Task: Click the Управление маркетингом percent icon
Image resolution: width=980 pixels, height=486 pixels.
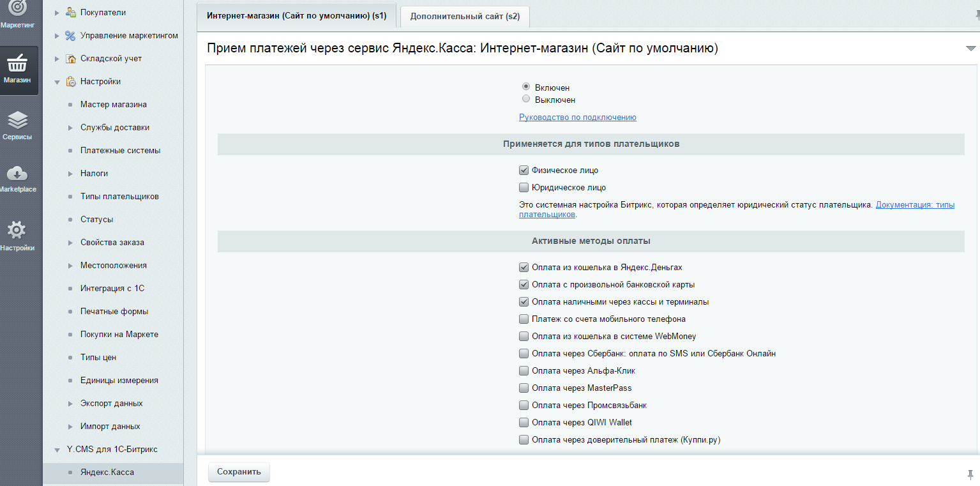Action: point(71,36)
